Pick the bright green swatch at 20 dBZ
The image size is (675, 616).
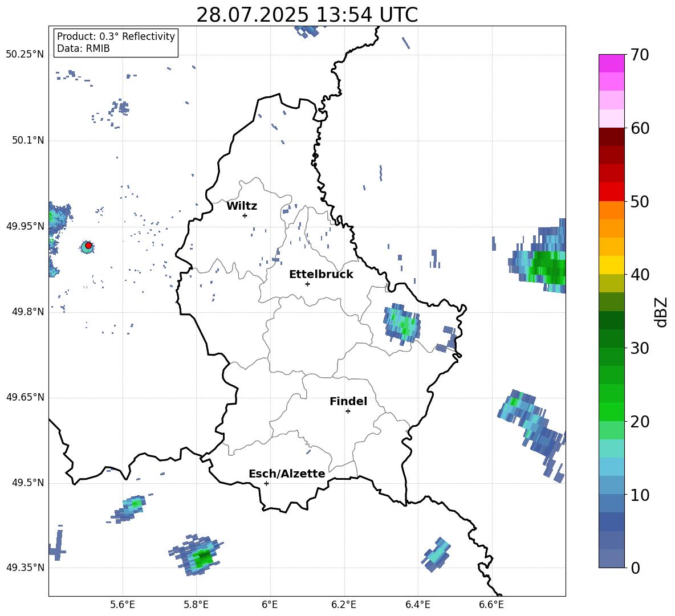tap(611, 411)
